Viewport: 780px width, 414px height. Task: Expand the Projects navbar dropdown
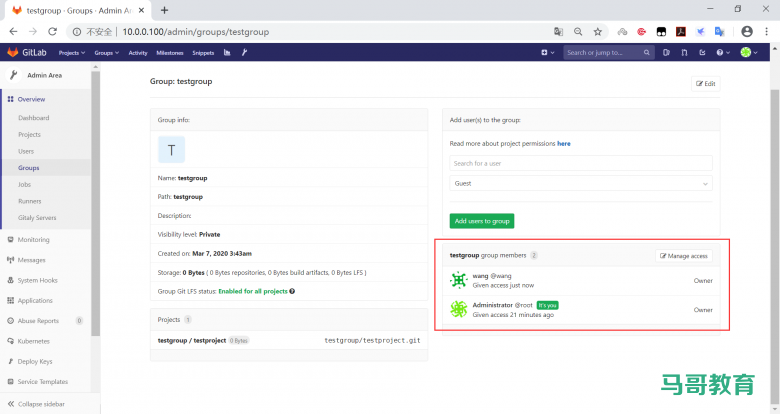point(72,53)
